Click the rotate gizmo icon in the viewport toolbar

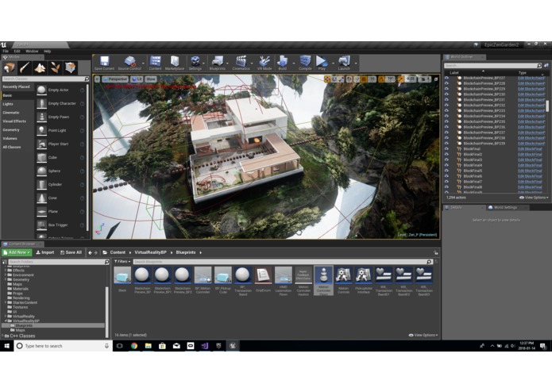334,79
